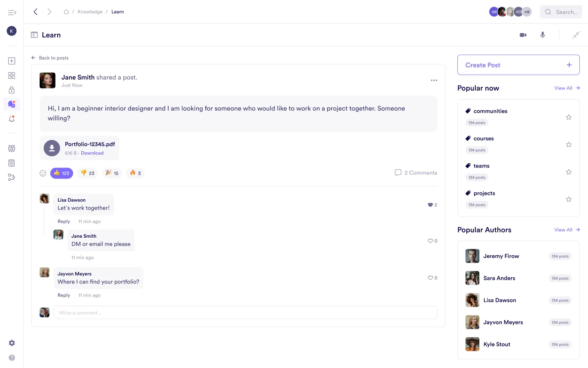
Task: Open Knowledge from the breadcrumb trail
Action: pos(90,11)
